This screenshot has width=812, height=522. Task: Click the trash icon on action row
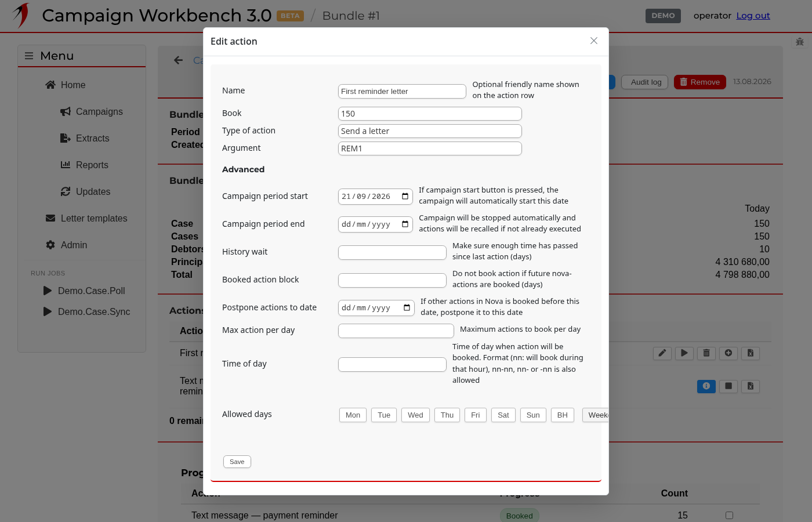[x=706, y=353]
